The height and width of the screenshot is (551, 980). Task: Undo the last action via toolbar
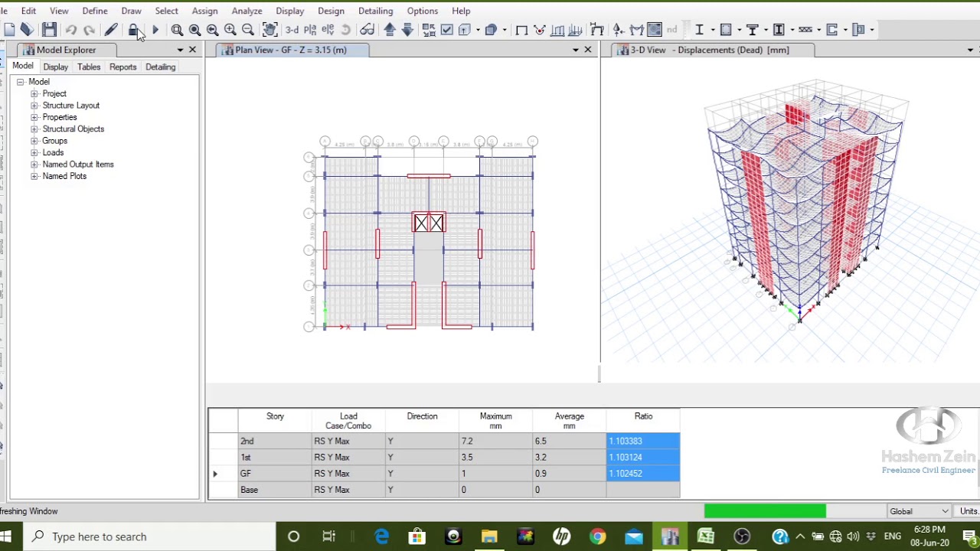70,30
